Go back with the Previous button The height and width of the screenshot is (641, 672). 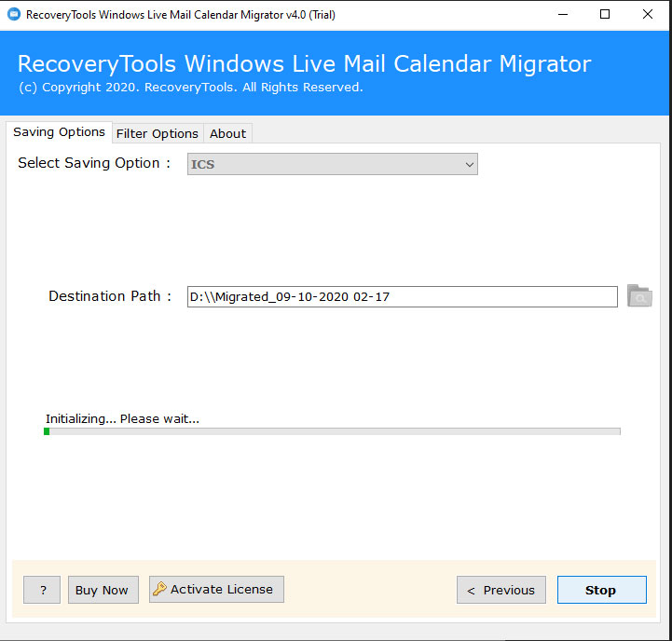501,590
